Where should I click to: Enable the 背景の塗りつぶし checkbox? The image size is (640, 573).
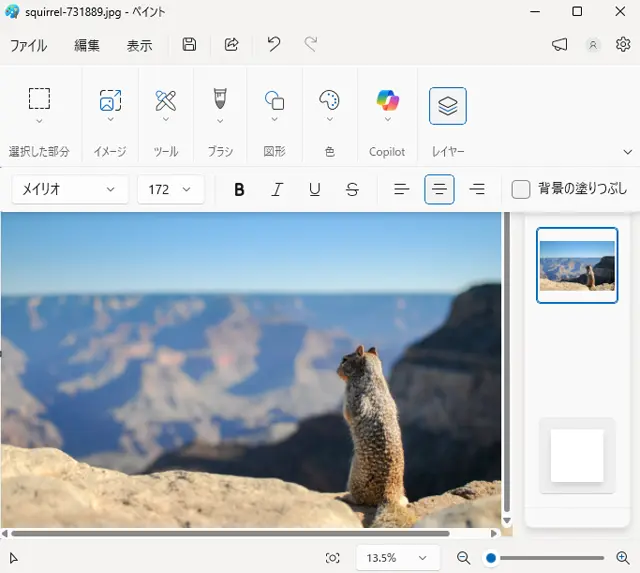[x=521, y=189]
